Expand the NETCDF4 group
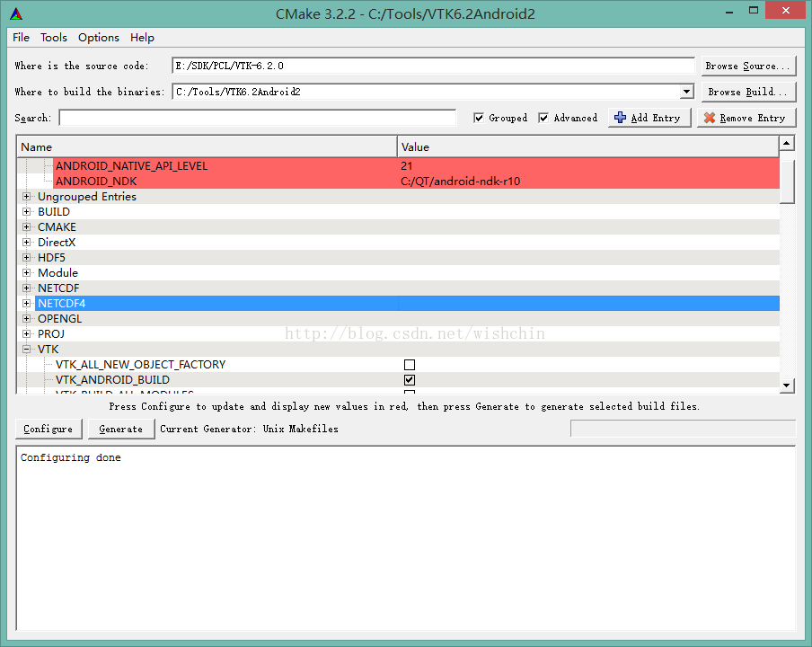 (26, 304)
